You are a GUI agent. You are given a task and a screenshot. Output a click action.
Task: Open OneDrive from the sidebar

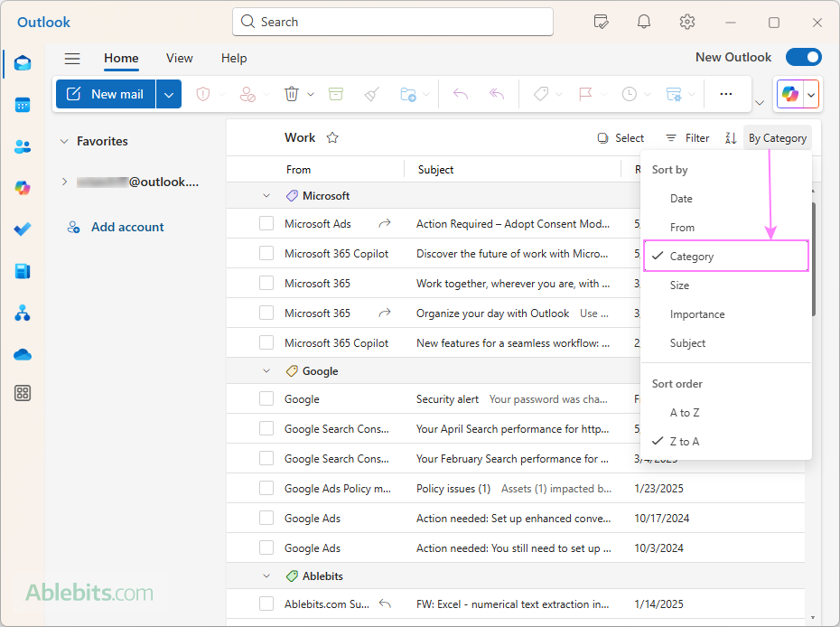pyautogui.click(x=23, y=354)
